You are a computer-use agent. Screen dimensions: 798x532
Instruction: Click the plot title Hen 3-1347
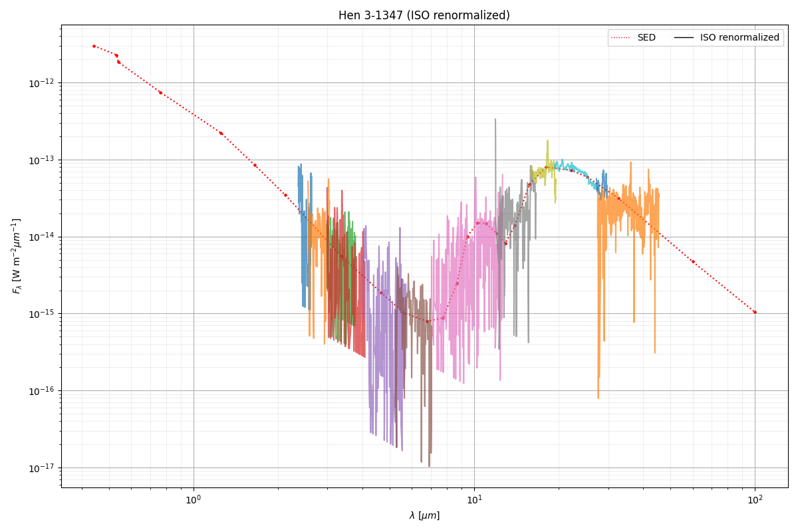point(424,15)
